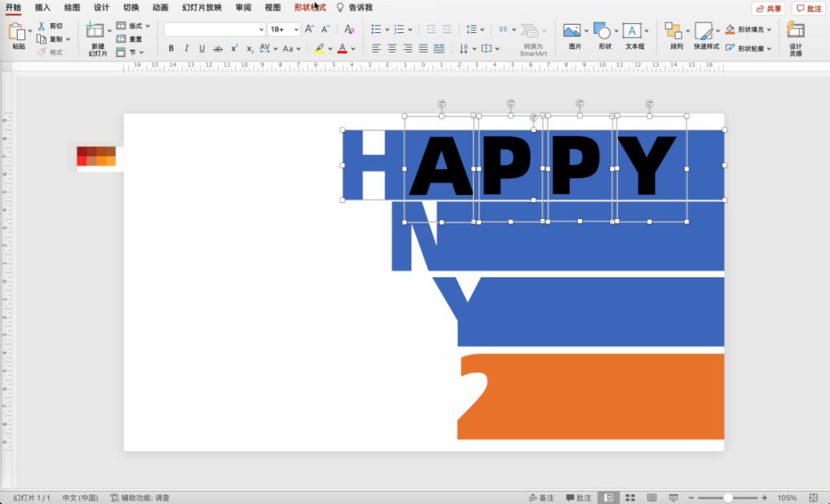
Task: Expand the Shape Fill (形状填充) dropdown arrow
Action: point(769,29)
